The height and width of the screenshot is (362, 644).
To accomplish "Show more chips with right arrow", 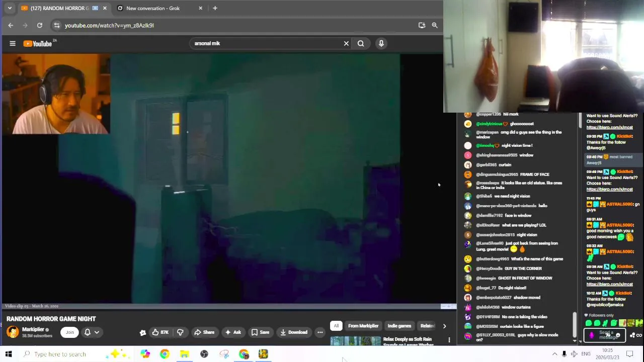I will (x=444, y=326).
